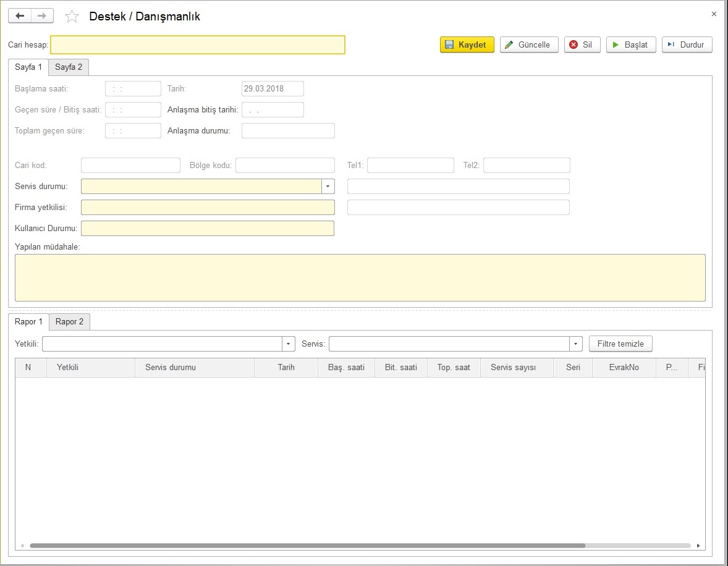This screenshot has height=566, width=728.
Task: Save the record with Kaydet button
Action: coord(467,44)
